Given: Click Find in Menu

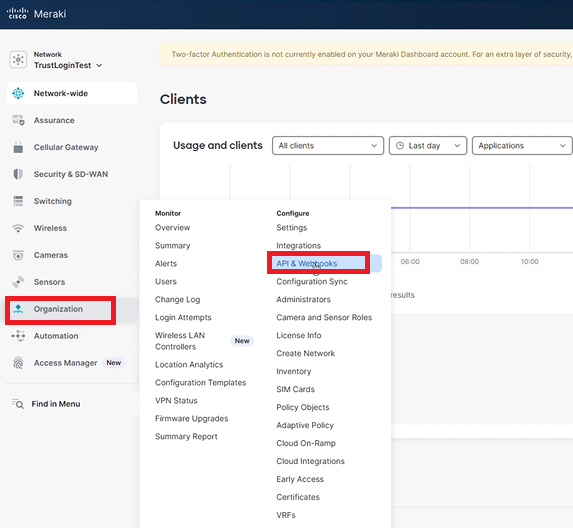Looking at the screenshot, I should pos(56,404).
